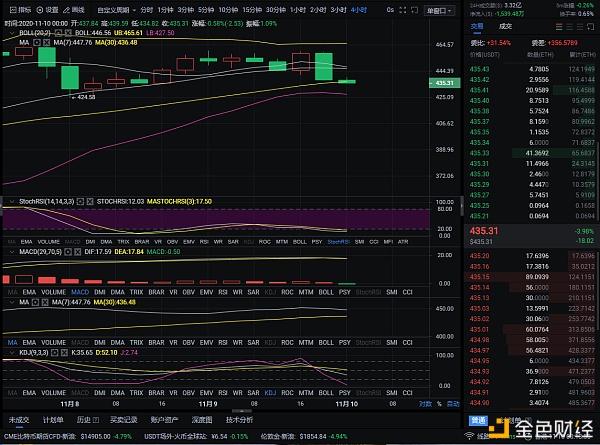Open the 技术分析 tab

[x=239, y=420]
